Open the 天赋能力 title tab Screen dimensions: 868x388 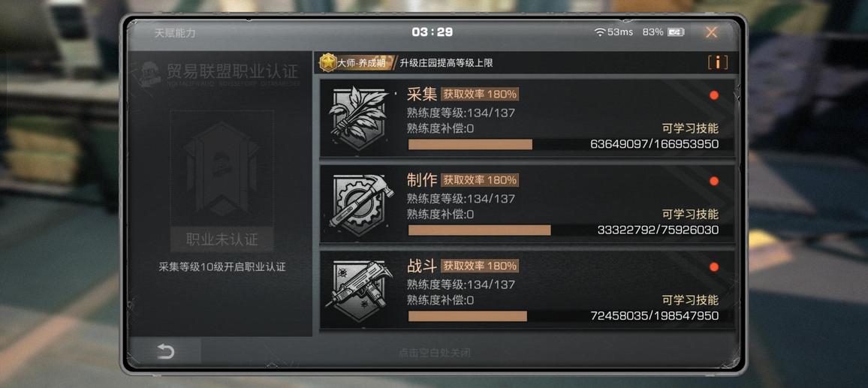point(175,33)
